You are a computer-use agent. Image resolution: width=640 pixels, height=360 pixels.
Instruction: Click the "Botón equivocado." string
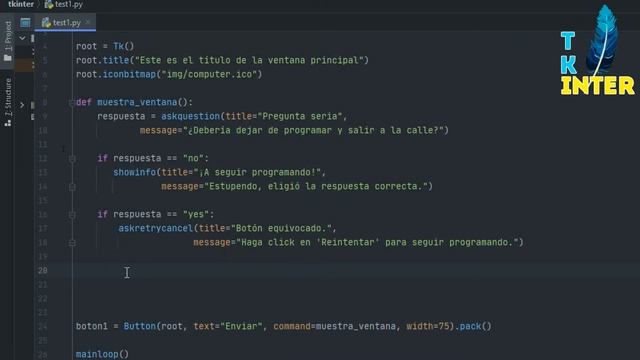[x=281, y=228]
